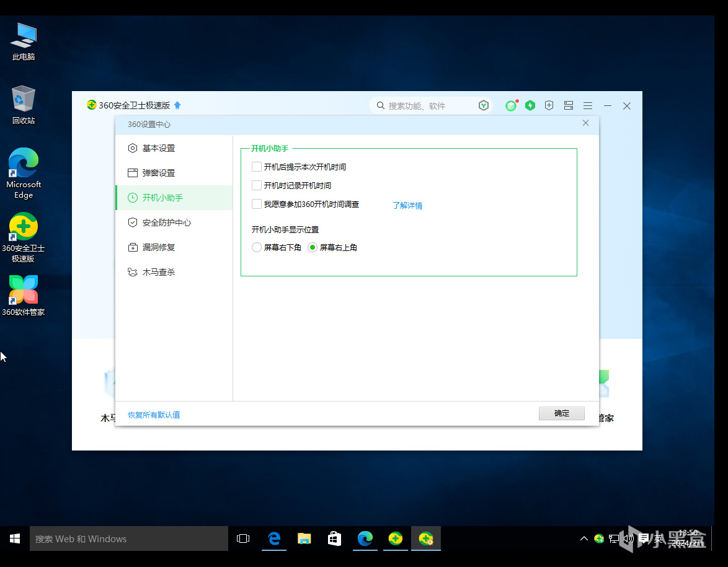Open the 安全防护中心 settings section
728x567 pixels.
pos(174,222)
